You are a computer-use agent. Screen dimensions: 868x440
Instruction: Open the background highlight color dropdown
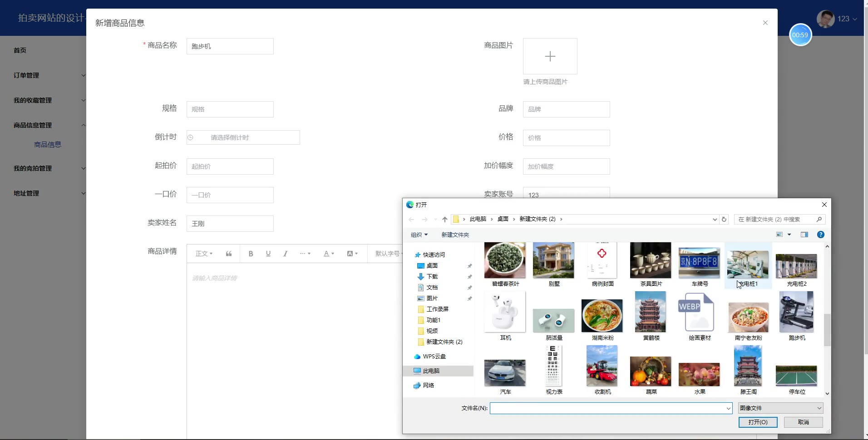pos(352,254)
